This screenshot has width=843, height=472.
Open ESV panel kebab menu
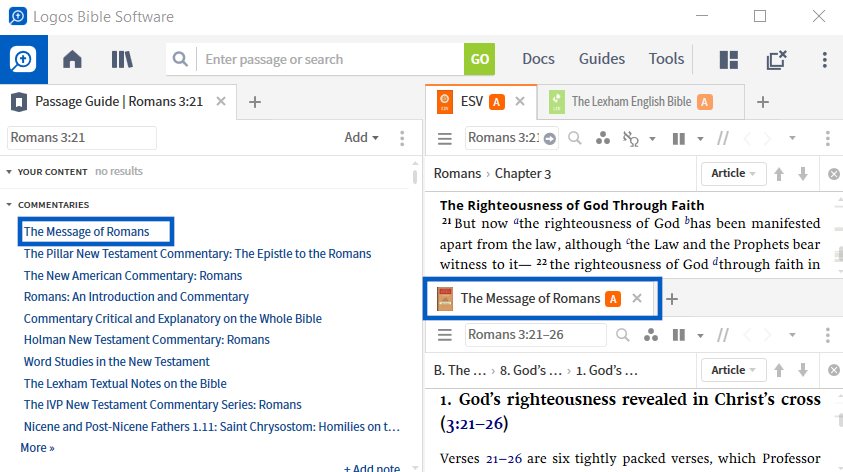[x=827, y=138]
